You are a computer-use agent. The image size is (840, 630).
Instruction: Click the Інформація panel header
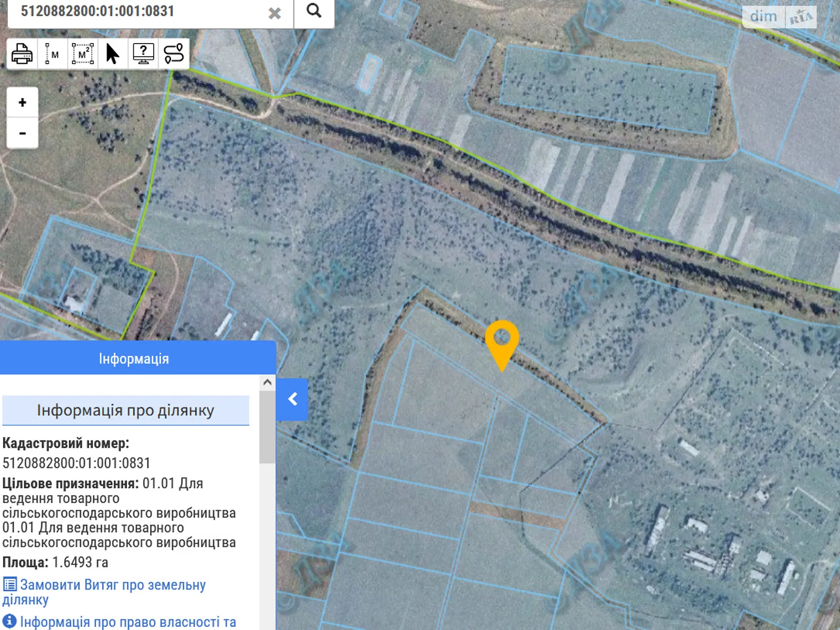tap(134, 359)
